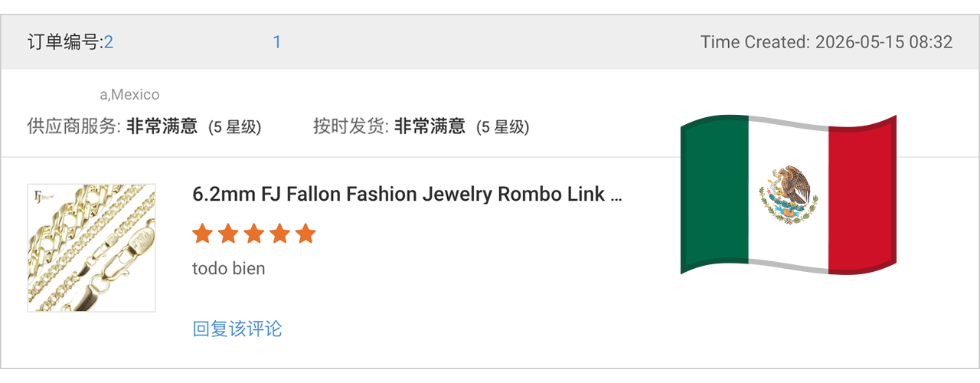Viewport: 980px width, 383px height.
Task: Click 非常满意 next to 供应商服务
Action: tap(162, 126)
